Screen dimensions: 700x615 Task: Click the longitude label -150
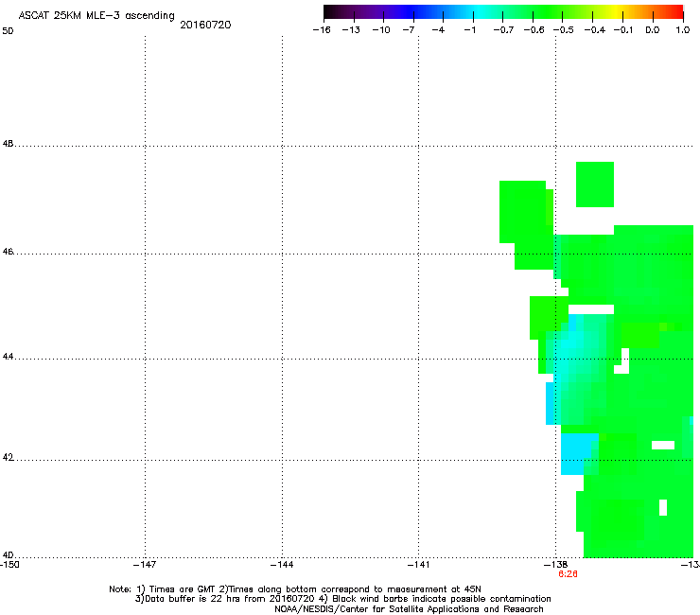coord(9,565)
